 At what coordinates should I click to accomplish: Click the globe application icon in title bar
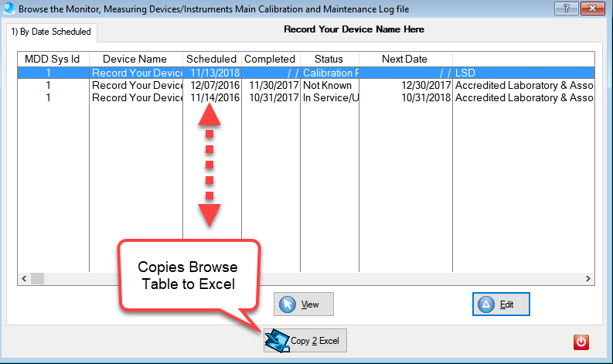[x=9, y=9]
